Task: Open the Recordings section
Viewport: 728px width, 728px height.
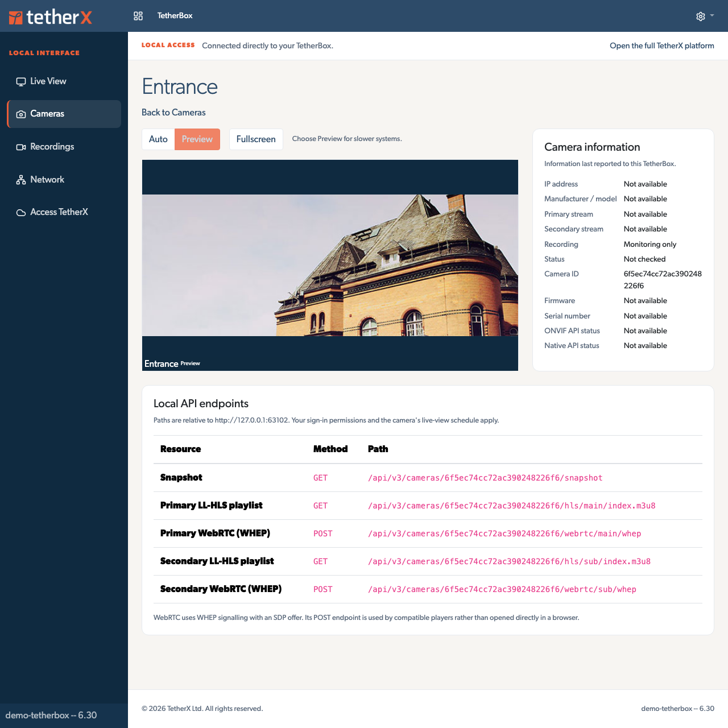Action: click(64, 147)
